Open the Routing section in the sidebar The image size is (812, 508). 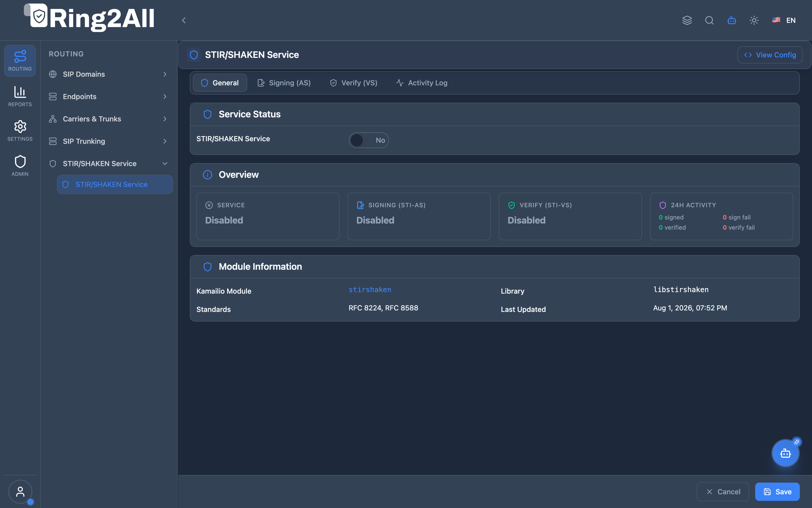coord(20,61)
